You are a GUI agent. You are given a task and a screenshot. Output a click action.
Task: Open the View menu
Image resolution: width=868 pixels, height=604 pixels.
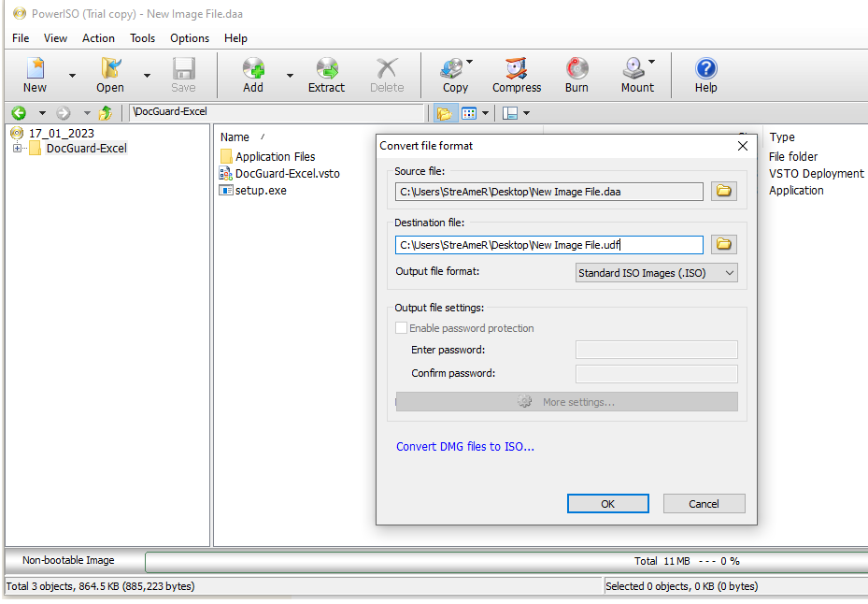coord(55,38)
